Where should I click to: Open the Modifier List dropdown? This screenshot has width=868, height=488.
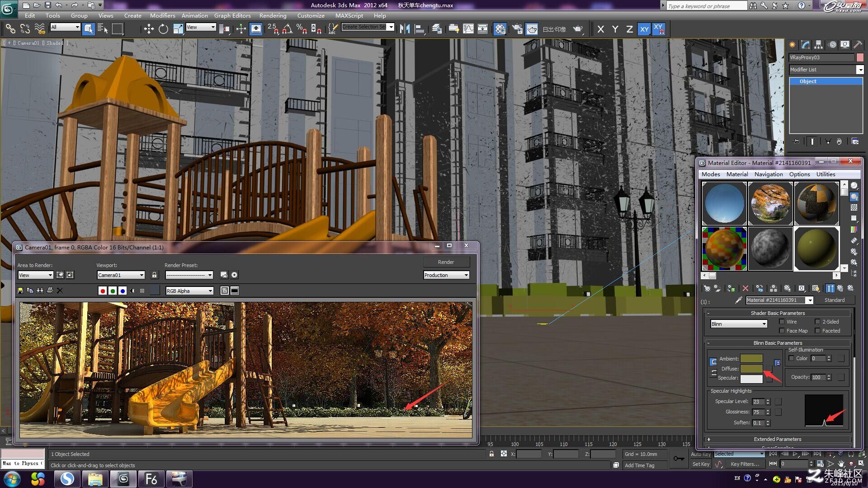826,70
